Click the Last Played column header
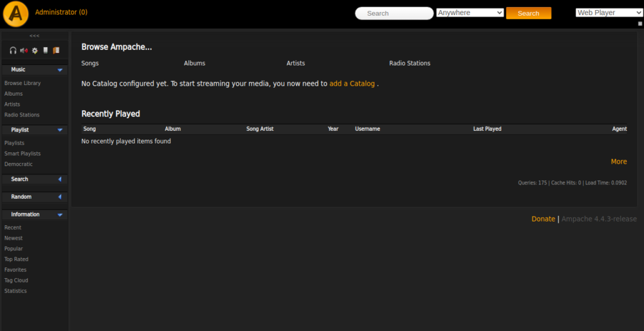 (487, 129)
